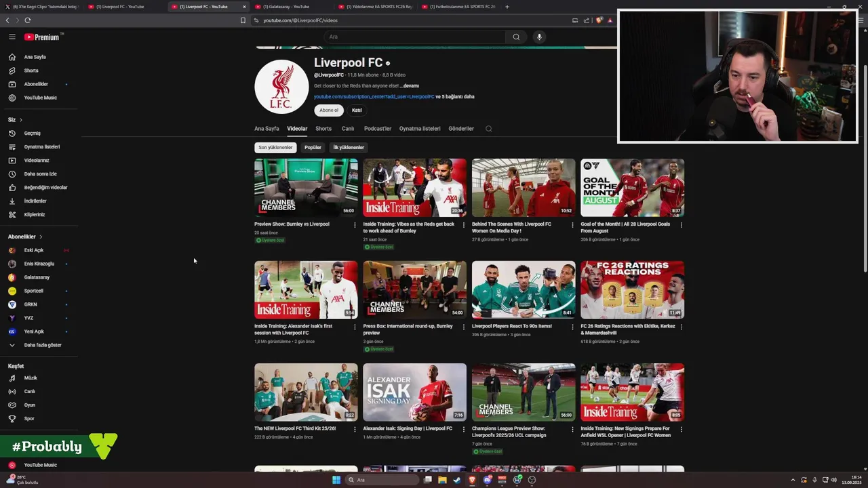This screenshot has width=868, height=488.
Task: Select the Son yüklenenler filter chip
Action: point(275,148)
